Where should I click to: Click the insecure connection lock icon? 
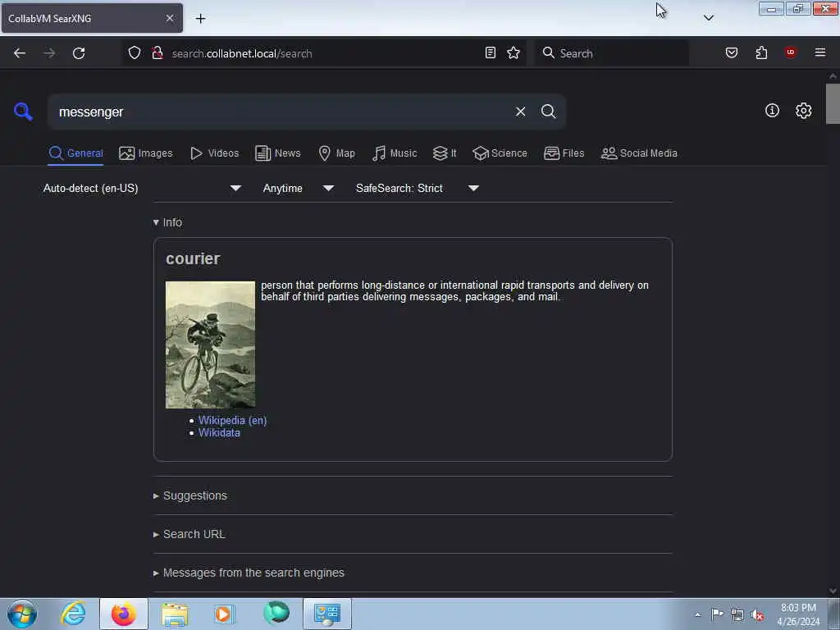(157, 52)
